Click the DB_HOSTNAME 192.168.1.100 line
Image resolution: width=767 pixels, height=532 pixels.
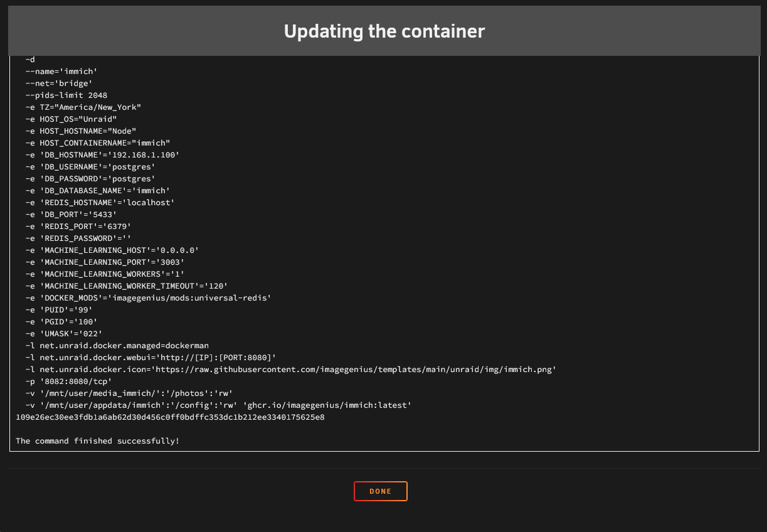click(102, 155)
